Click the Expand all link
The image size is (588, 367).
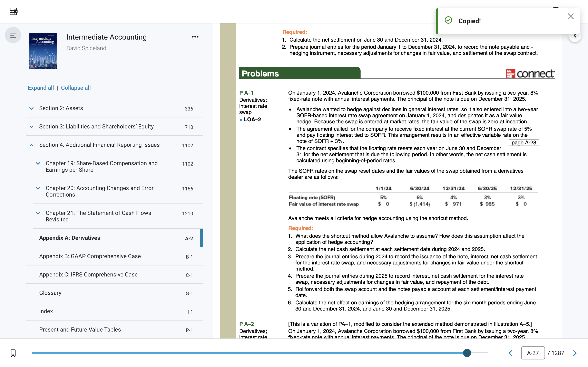[41, 88]
